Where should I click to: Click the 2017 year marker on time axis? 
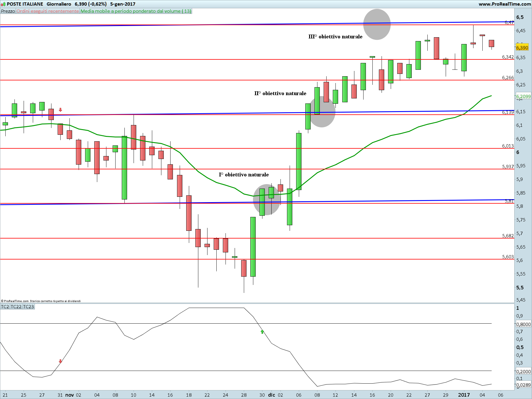tap(464, 395)
